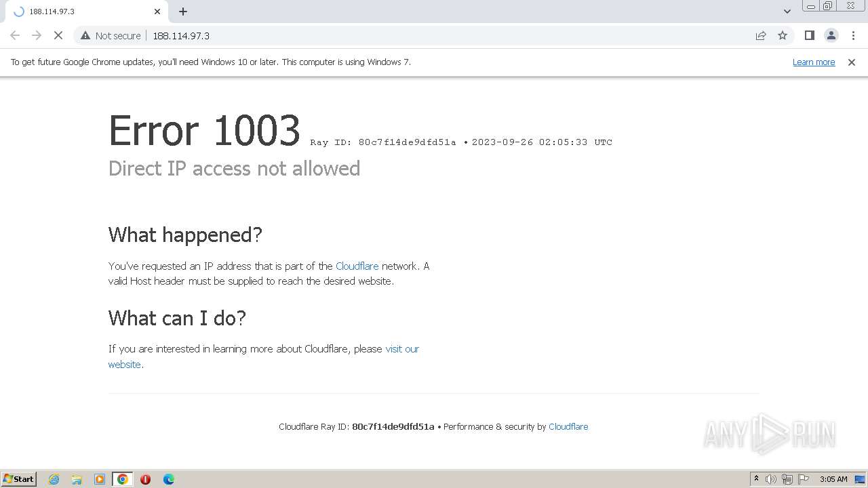Screen dimensions: 868x488
Task: Click the What can I do? heading
Action: pyautogui.click(x=177, y=318)
